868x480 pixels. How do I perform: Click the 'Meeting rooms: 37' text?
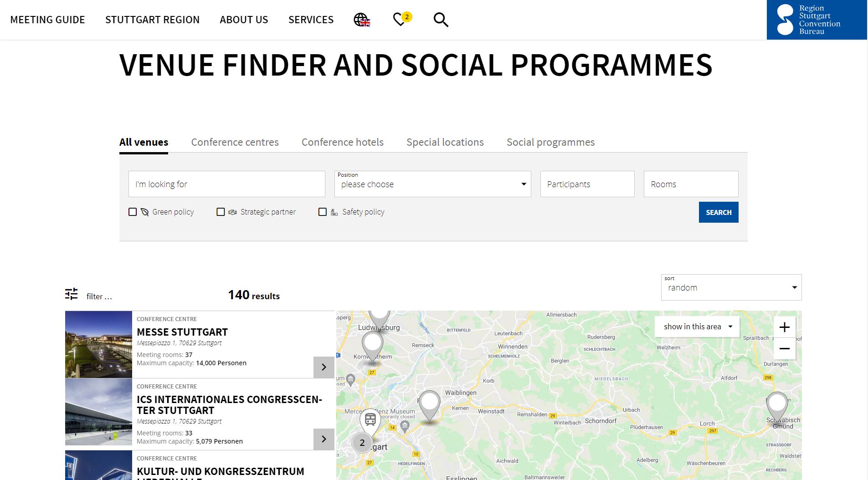coord(164,355)
